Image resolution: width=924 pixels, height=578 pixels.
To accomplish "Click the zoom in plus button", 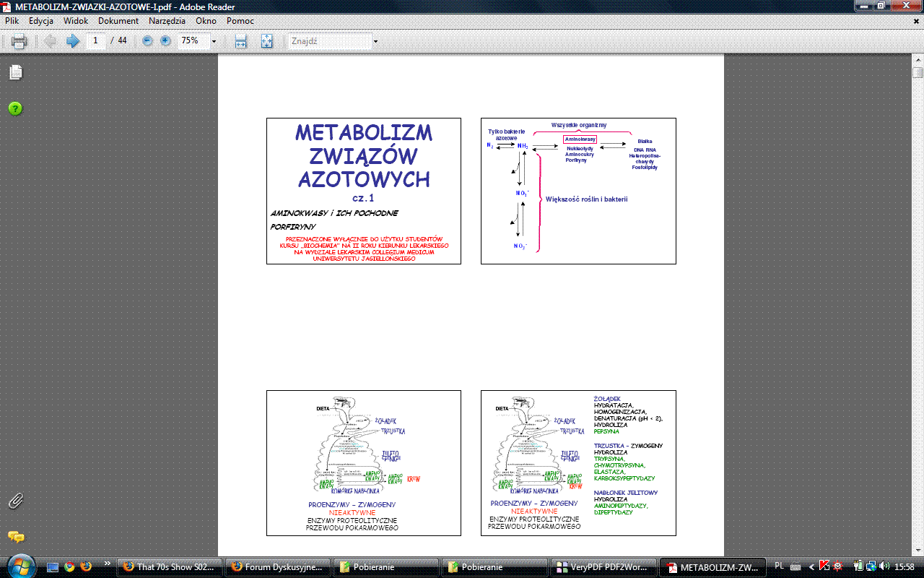I will [165, 41].
